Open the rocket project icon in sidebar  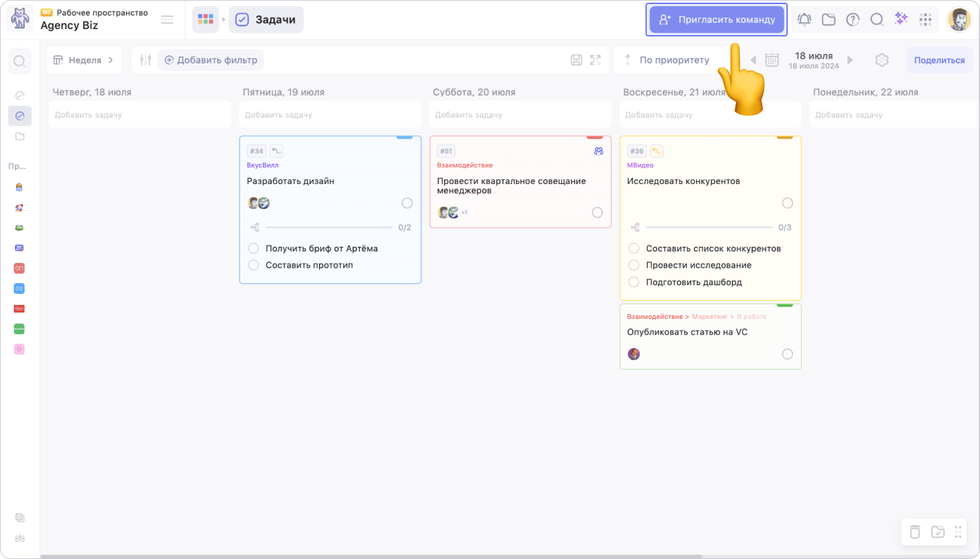19,208
